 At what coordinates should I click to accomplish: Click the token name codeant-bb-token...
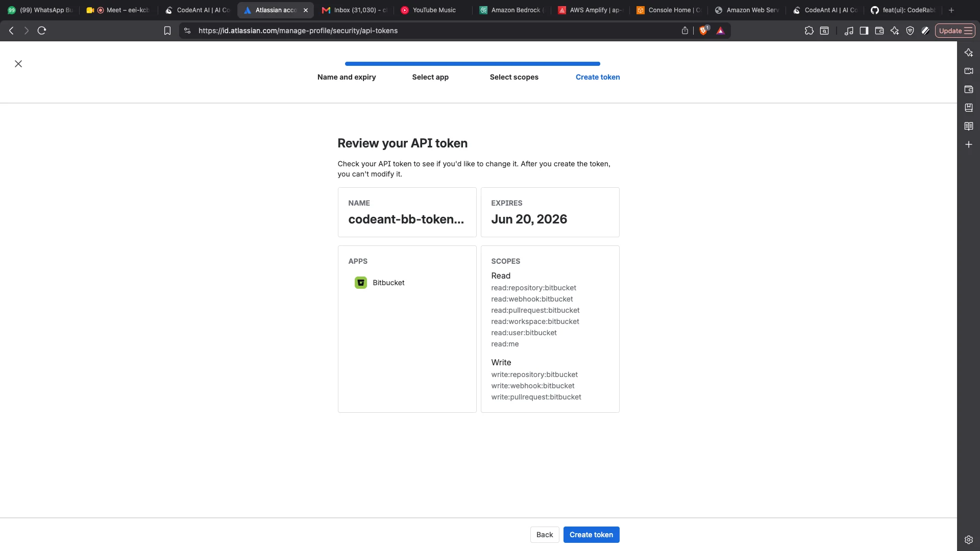pos(406,219)
